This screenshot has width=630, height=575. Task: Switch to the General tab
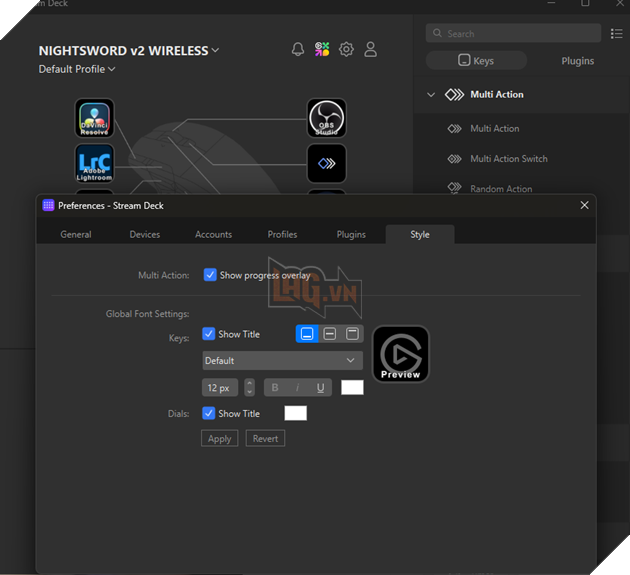click(76, 234)
